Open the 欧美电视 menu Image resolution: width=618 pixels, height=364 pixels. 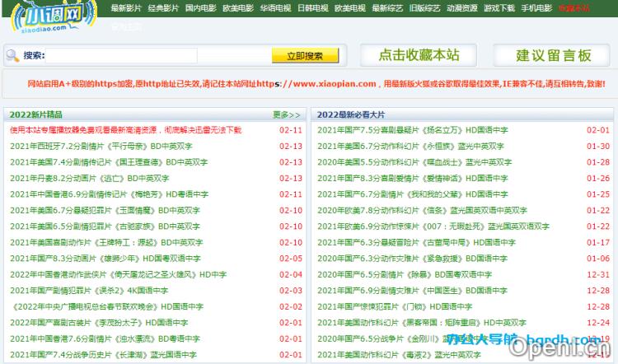[350, 8]
